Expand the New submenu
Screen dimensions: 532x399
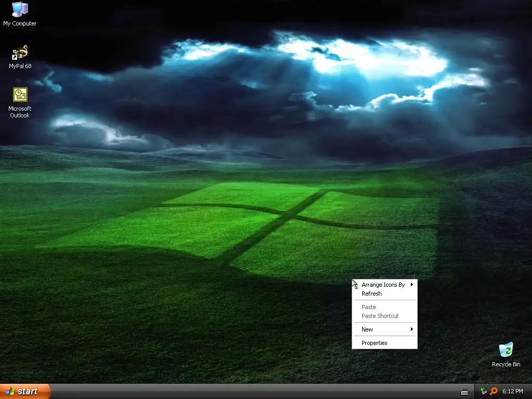point(385,329)
